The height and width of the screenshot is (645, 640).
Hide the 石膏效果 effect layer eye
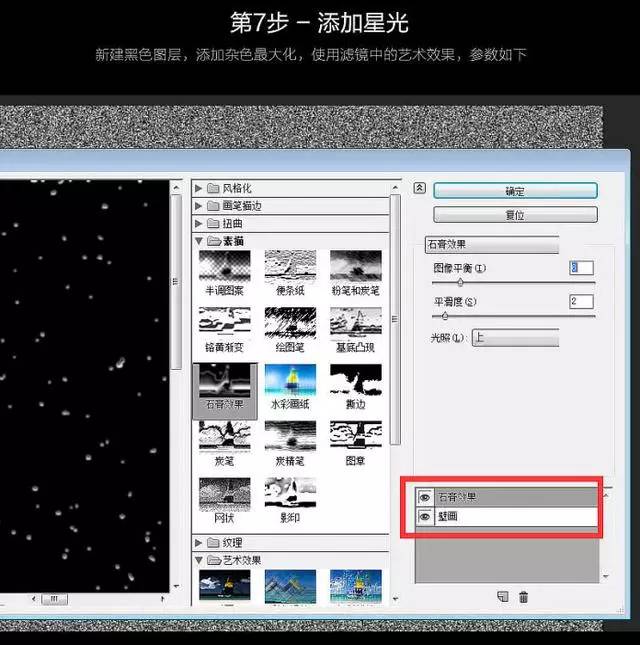[424, 497]
